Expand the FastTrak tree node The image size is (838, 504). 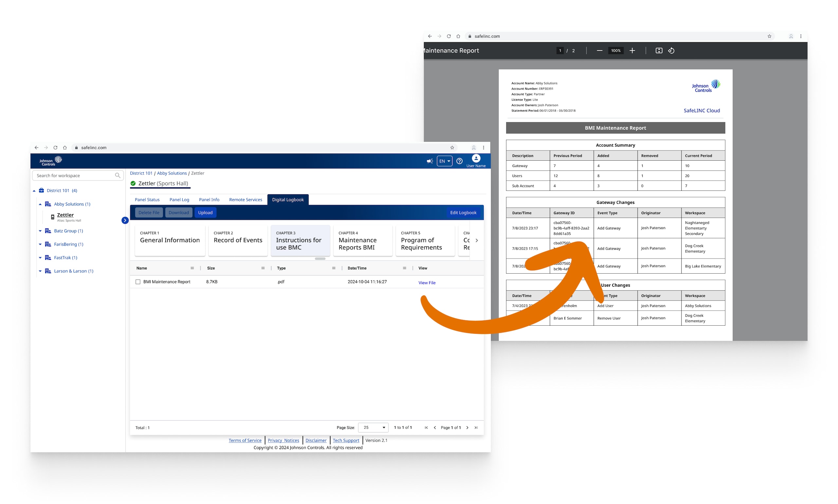pyautogui.click(x=40, y=258)
